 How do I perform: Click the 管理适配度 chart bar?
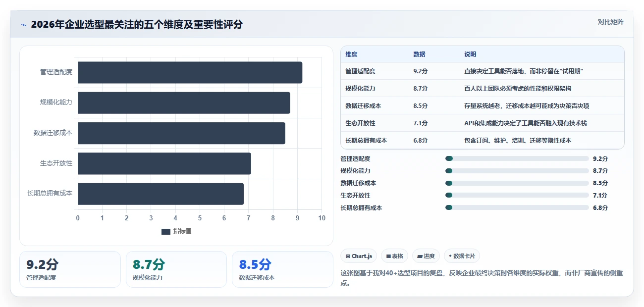coord(190,72)
